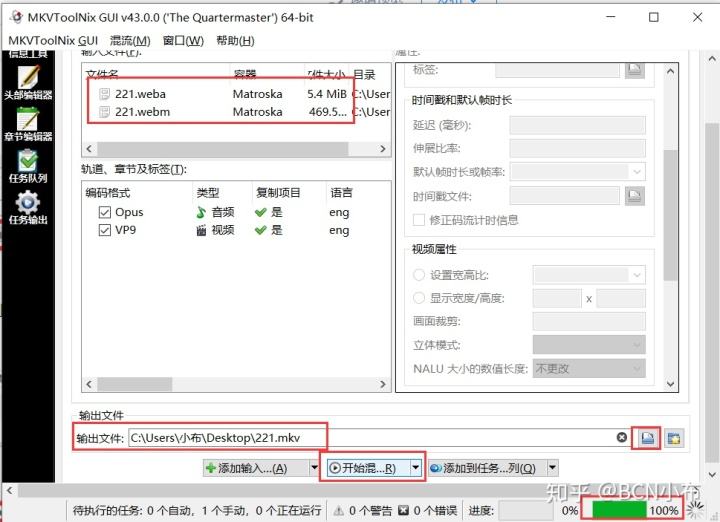The image size is (720, 522).
Task: Click the display width input field
Action: 557,298
